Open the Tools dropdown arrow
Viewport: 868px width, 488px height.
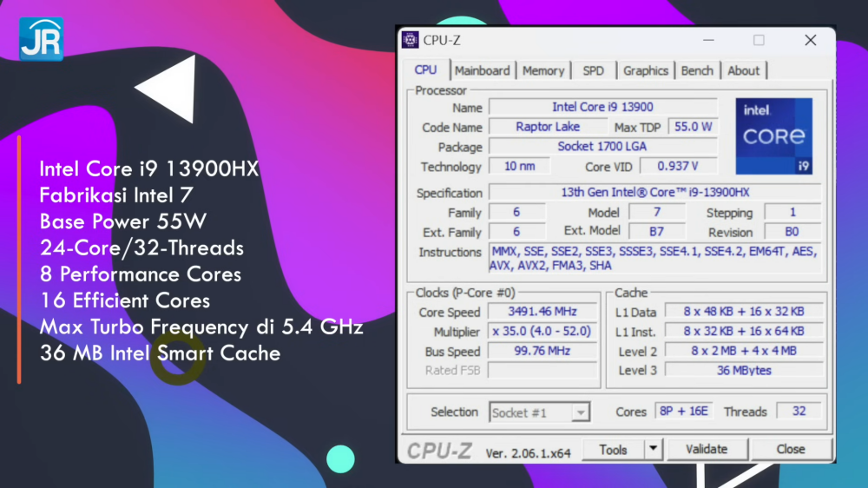[x=654, y=449]
